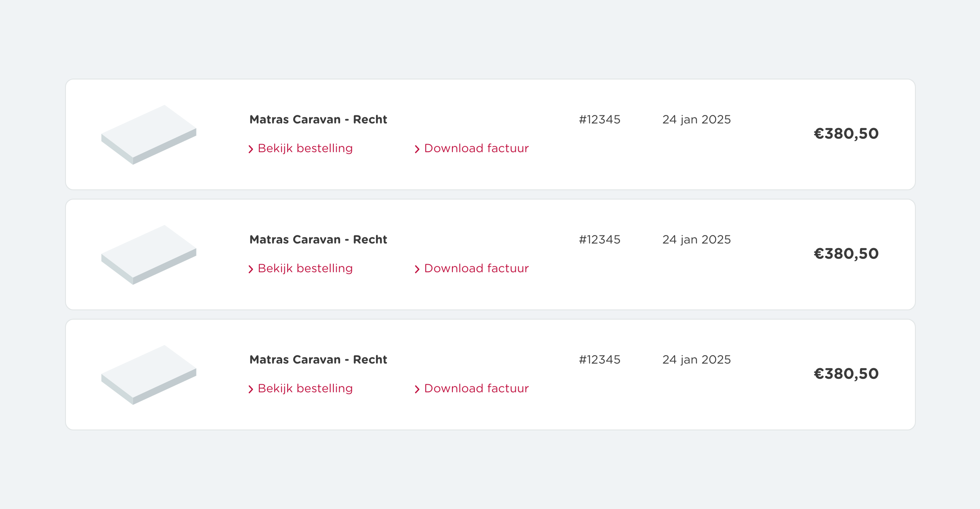
Task: Select Download factuur text in the third order
Action: (476, 389)
